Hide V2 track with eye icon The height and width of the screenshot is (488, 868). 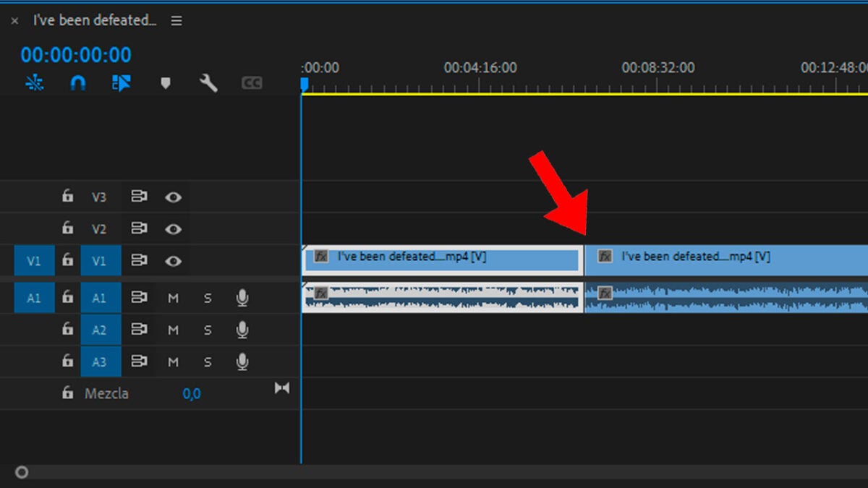173,229
